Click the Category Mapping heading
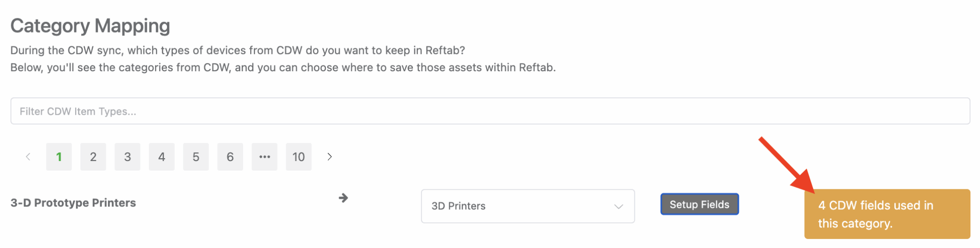Screen dimensions: 980x248 point(90,26)
